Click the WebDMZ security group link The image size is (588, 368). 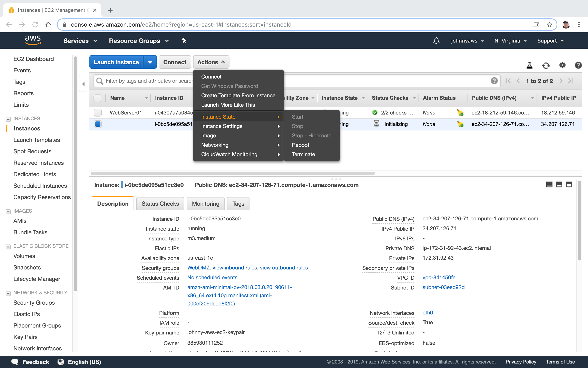point(198,267)
